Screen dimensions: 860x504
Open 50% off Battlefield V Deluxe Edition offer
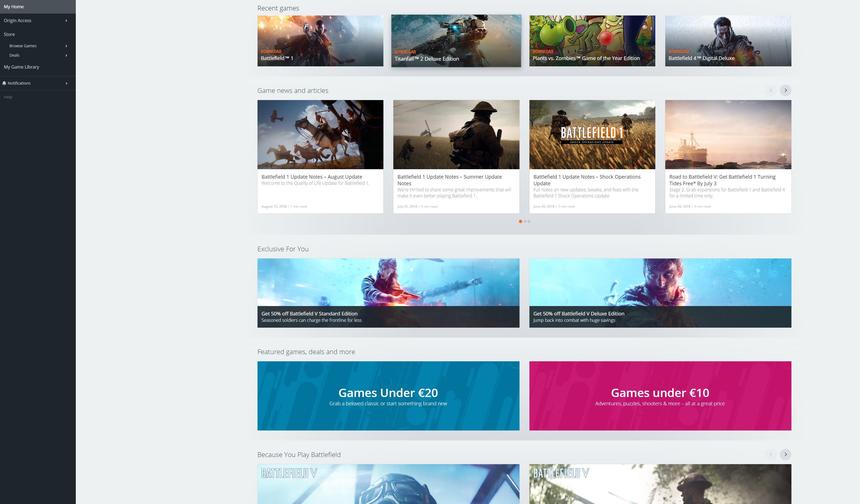660,293
